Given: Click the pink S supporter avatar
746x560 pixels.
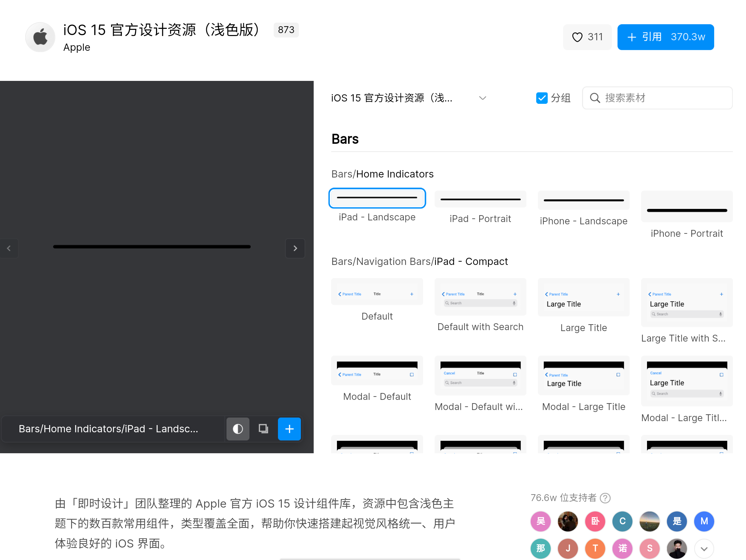Looking at the screenshot, I should coord(650,549).
